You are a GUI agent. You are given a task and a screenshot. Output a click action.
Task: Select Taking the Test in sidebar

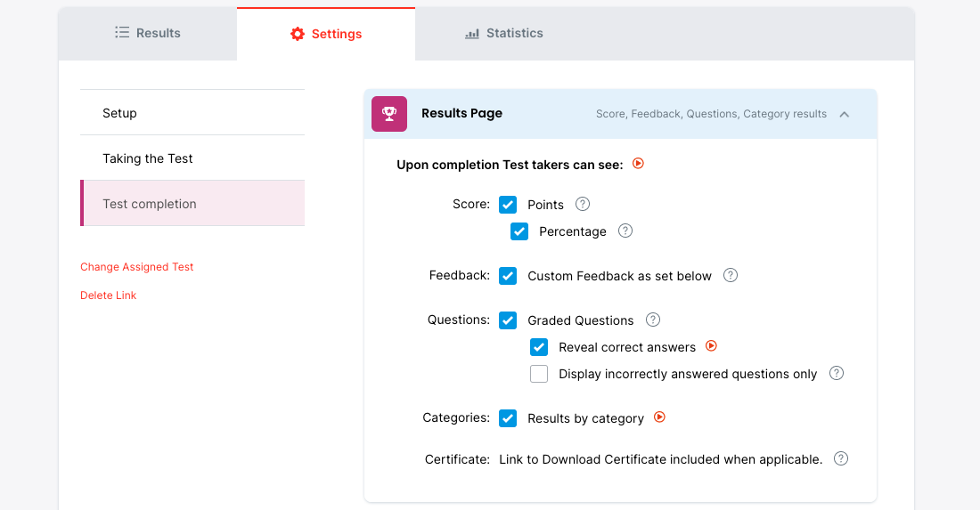click(x=148, y=158)
